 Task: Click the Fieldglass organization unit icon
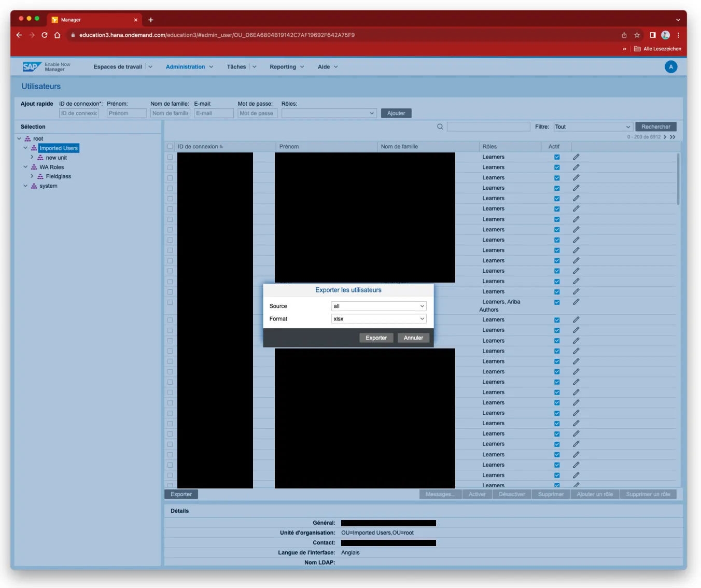pyautogui.click(x=40, y=177)
